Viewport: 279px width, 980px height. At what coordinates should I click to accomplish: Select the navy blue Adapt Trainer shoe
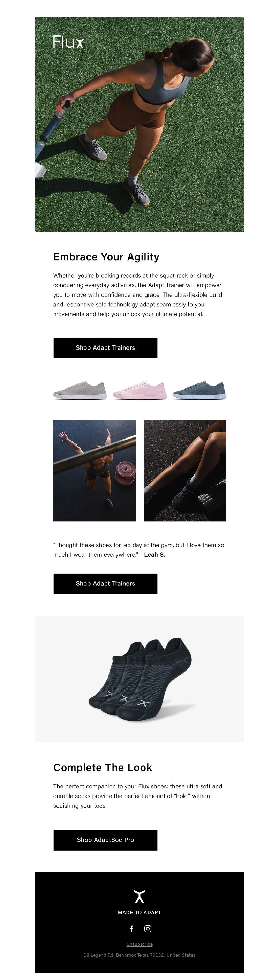click(x=199, y=389)
